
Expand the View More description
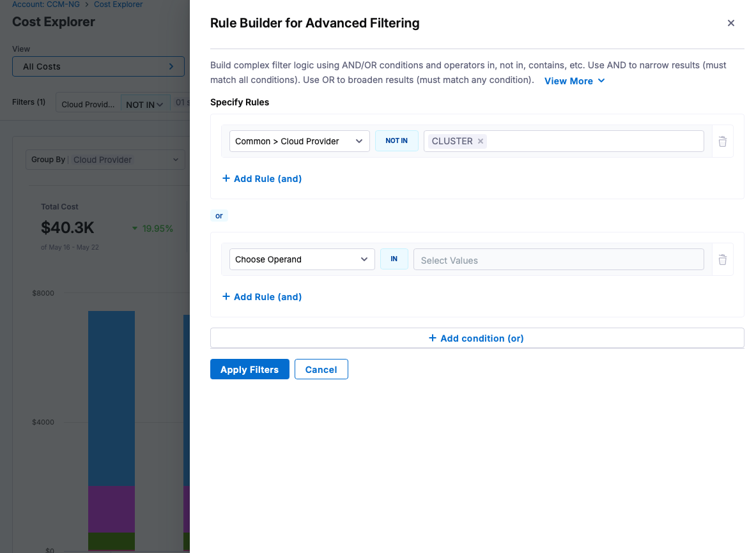pos(575,81)
